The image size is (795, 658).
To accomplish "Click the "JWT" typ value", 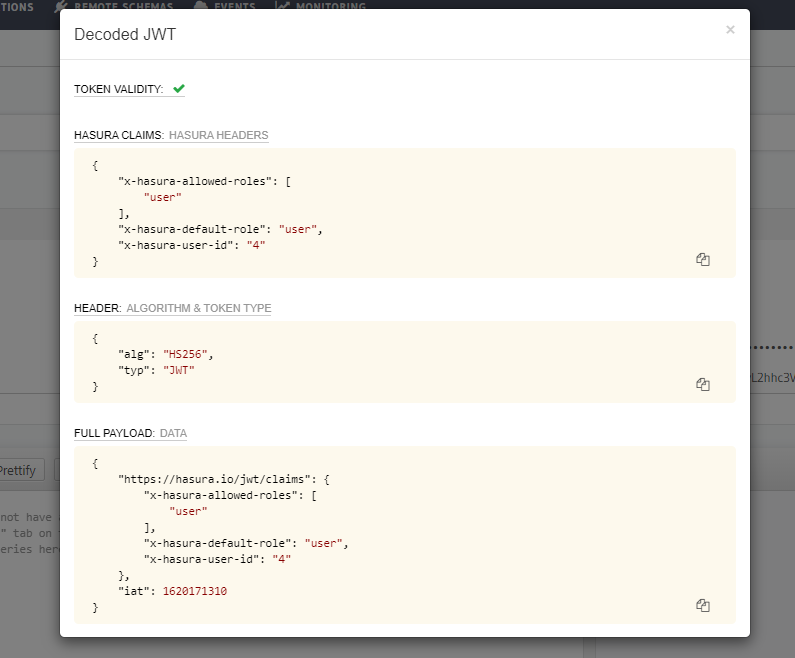I will (x=178, y=371).
